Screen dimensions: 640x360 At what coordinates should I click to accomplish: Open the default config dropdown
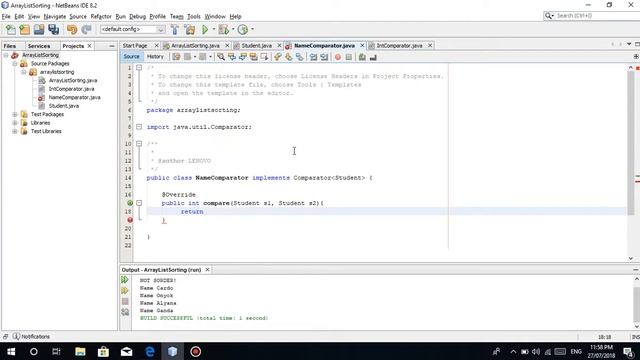coord(133,29)
